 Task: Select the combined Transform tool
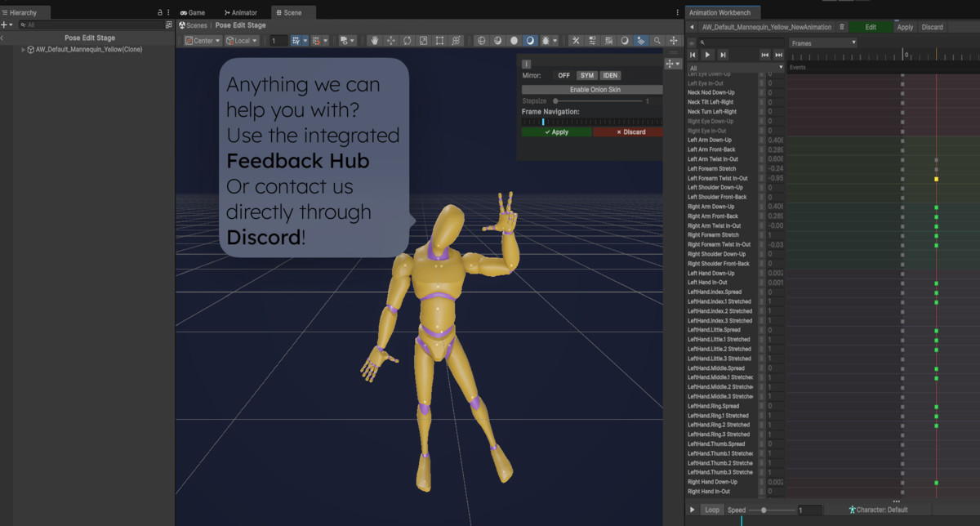click(456, 40)
